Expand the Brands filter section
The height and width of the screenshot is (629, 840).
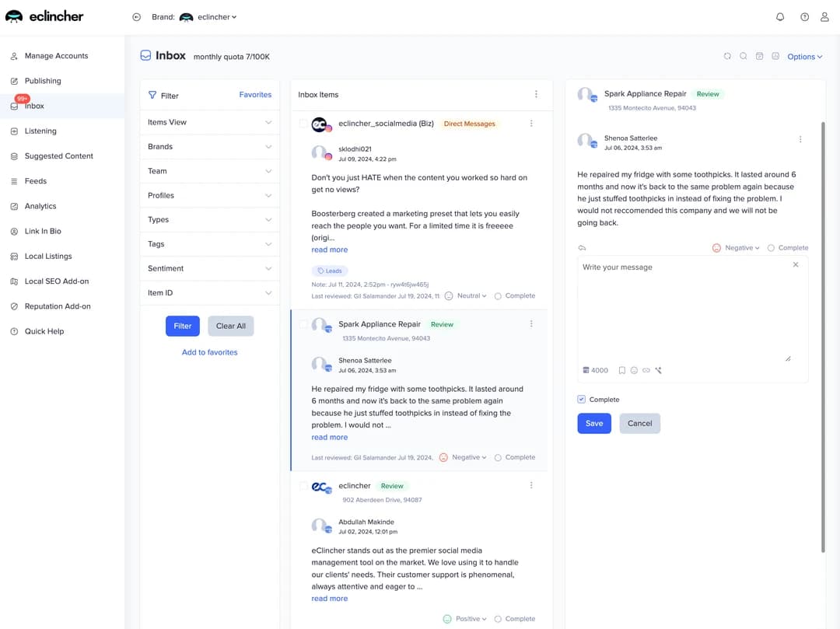point(210,146)
